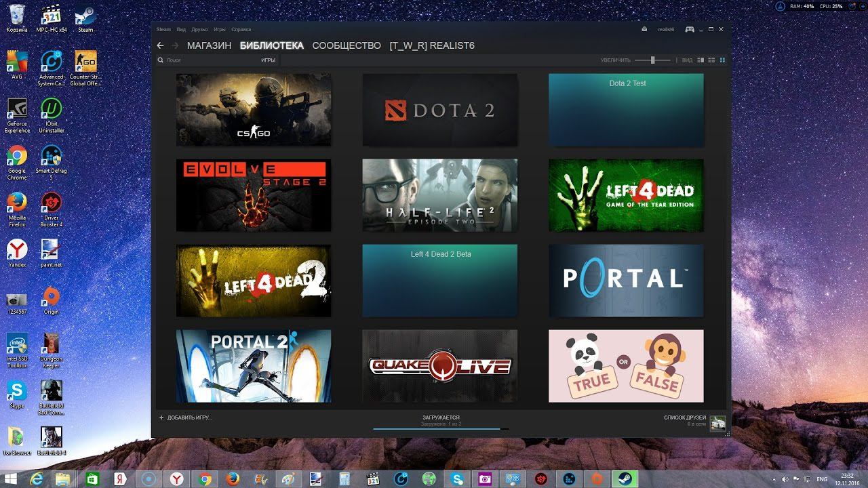This screenshot has height=488, width=868.
Task: Switch library to detail view icon
Action: [x=701, y=60]
